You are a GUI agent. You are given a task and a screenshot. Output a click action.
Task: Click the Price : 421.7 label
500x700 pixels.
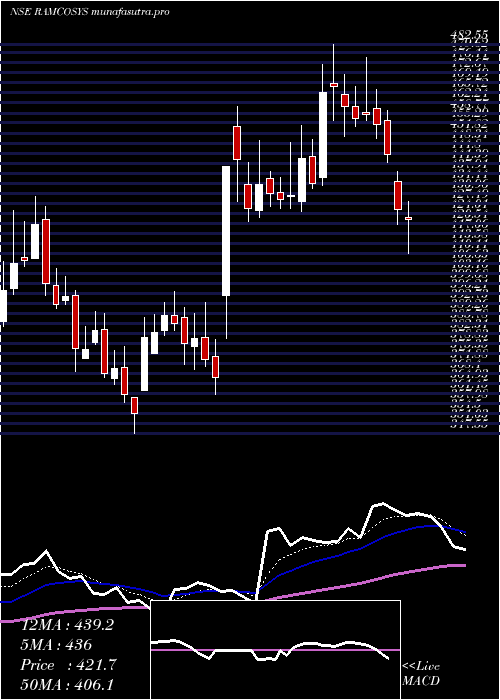pyautogui.click(x=68, y=665)
